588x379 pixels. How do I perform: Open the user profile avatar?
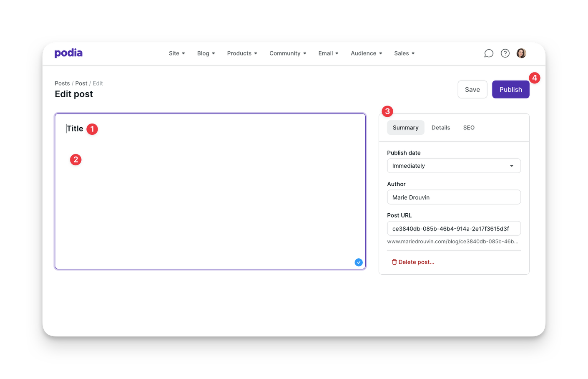(521, 53)
